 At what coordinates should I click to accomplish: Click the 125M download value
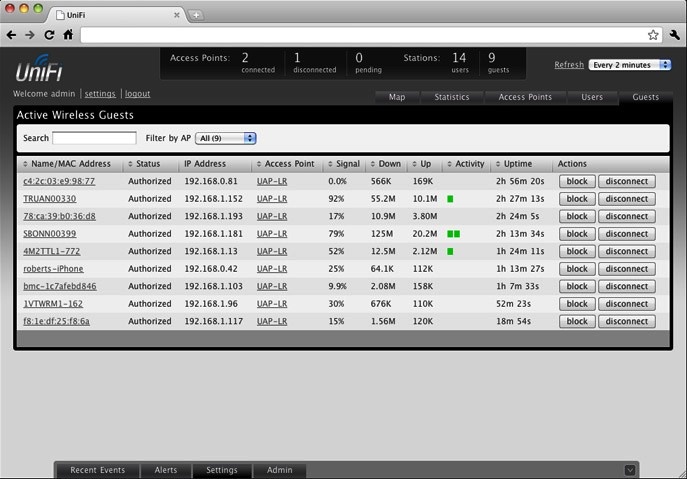point(382,234)
